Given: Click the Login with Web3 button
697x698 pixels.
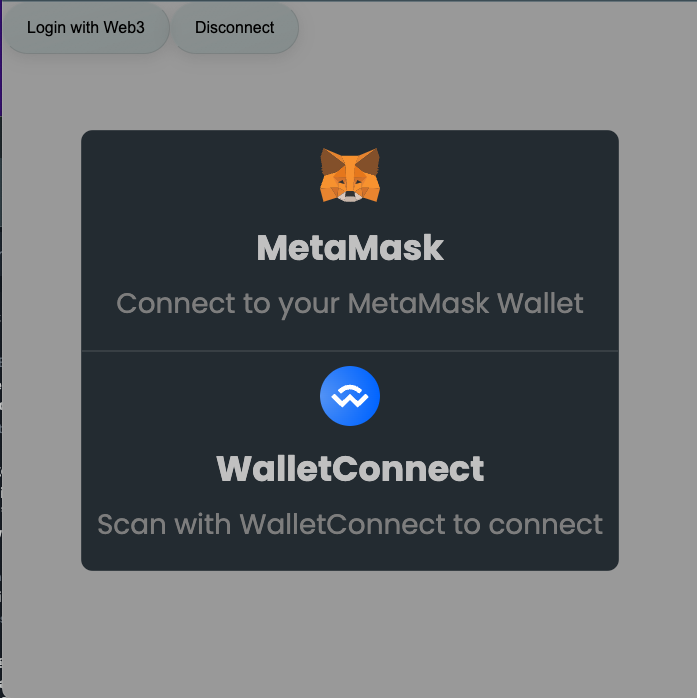Looking at the screenshot, I should coord(85,28).
